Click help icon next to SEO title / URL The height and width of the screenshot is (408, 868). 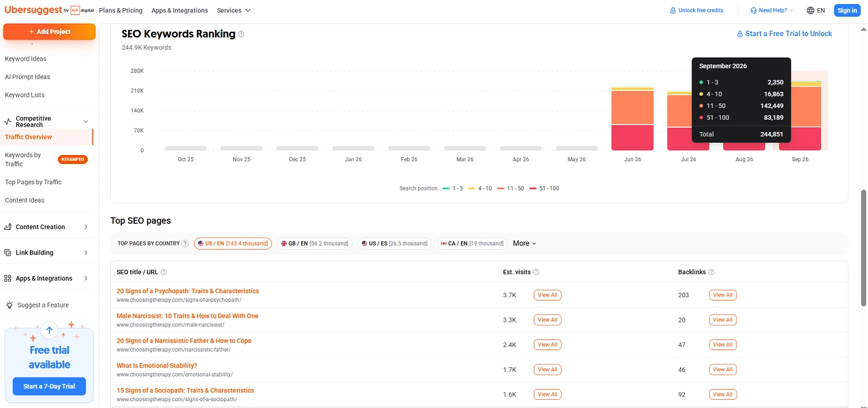tap(163, 272)
